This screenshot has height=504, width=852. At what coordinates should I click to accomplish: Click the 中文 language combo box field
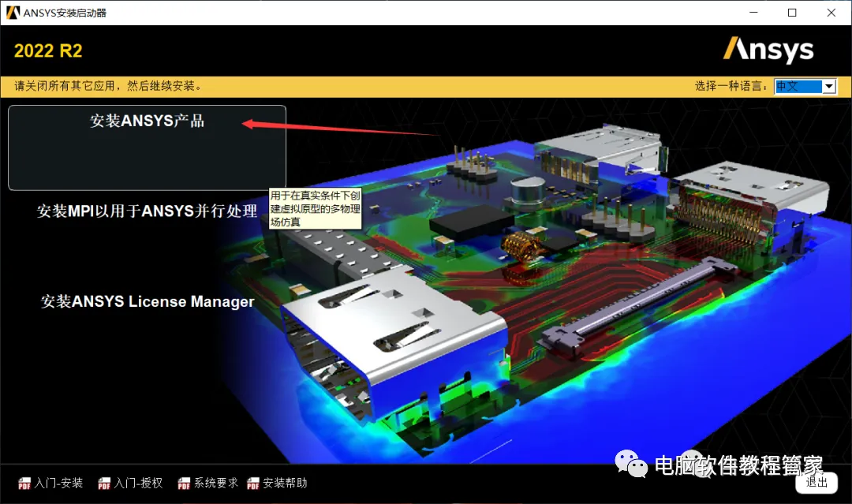(805, 86)
